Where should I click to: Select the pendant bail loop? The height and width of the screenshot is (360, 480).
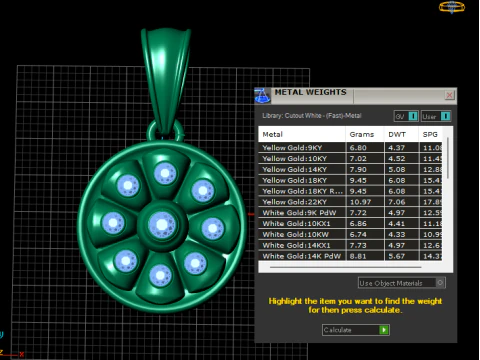tap(166, 80)
